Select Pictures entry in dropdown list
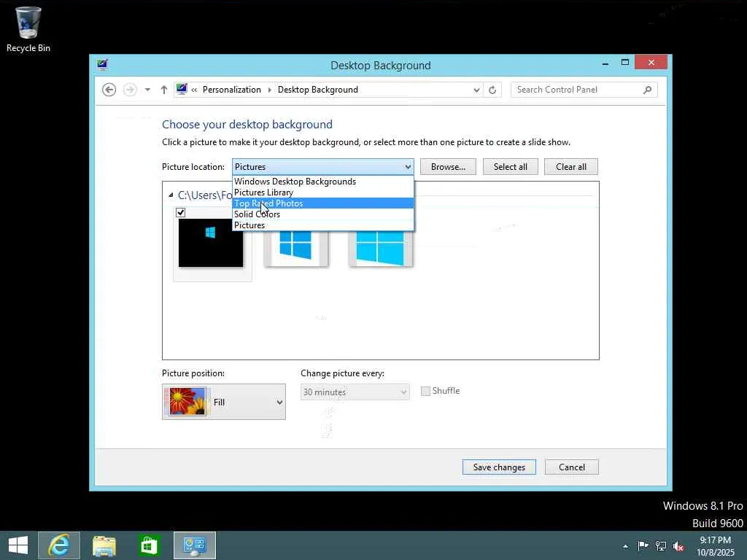Image resolution: width=747 pixels, height=560 pixels. click(323, 225)
